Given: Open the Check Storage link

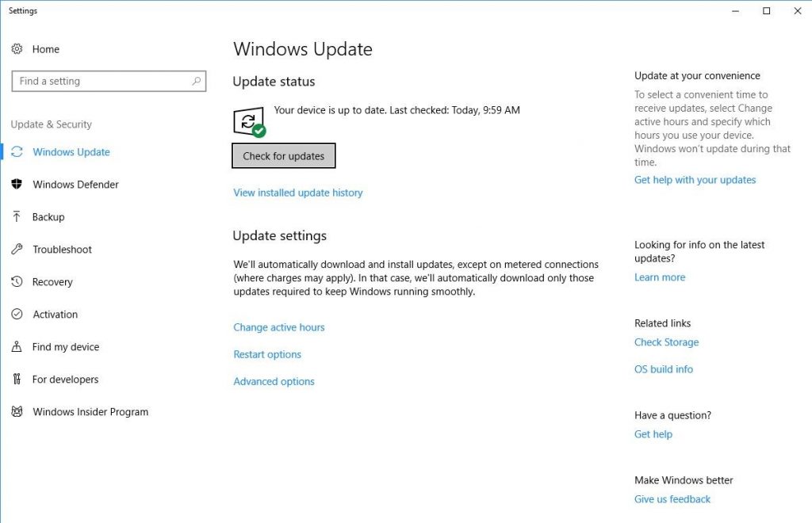Looking at the screenshot, I should (x=666, y=342).
